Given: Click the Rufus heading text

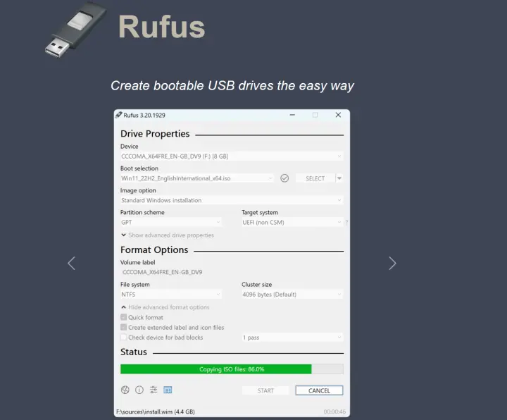Looking at the screenshot, I should [x=162, y=27].
